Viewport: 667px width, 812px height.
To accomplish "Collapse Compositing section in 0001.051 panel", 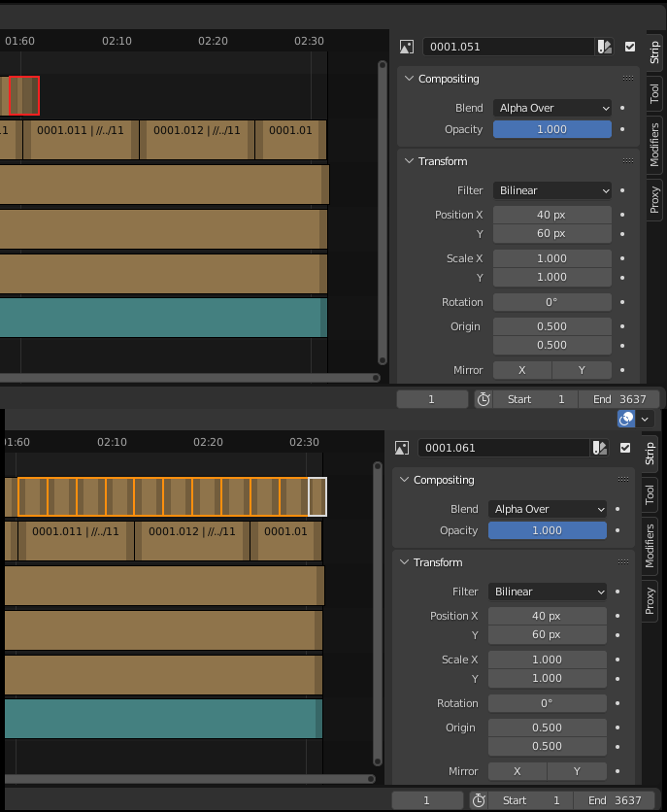I will 410,79.
